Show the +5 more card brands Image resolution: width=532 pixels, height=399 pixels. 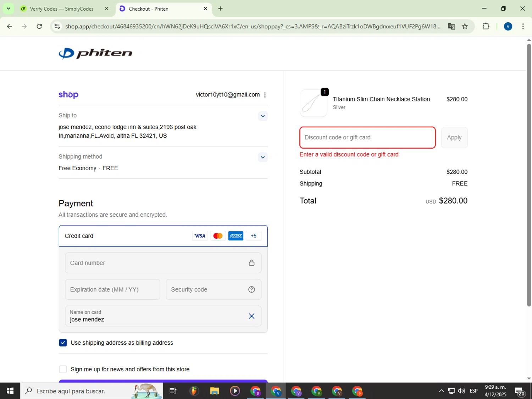[x=254, y=236]
